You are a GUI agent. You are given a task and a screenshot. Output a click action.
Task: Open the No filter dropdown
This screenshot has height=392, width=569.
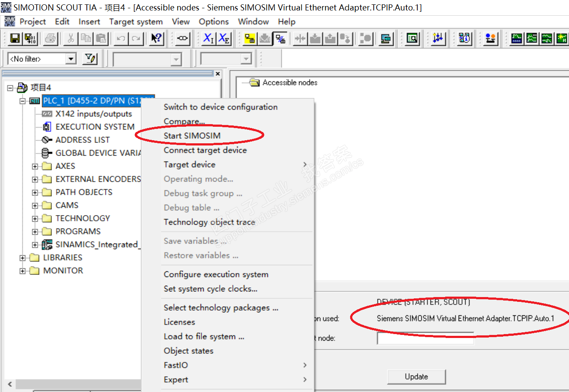coord(71,58)
